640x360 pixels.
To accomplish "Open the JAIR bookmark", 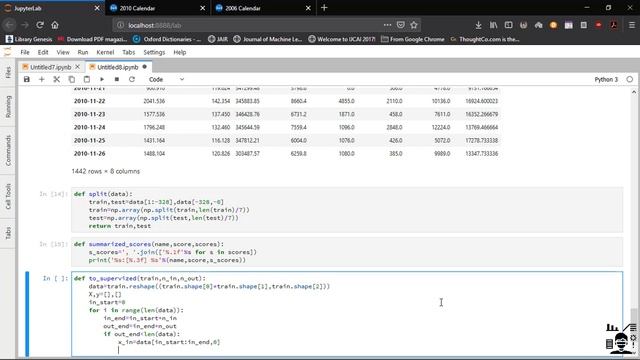I will [x=218, y=39].
